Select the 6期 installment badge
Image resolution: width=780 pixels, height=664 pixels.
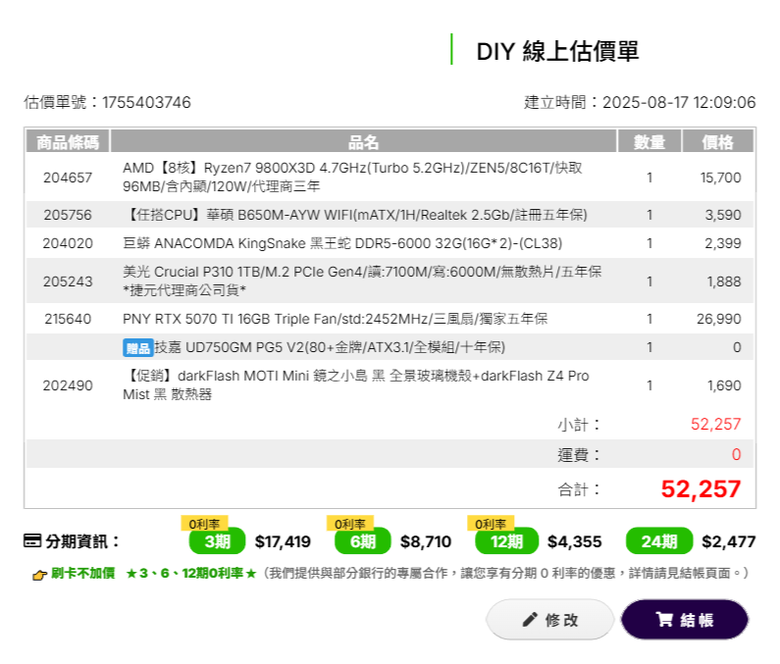[x=363, y=541]
